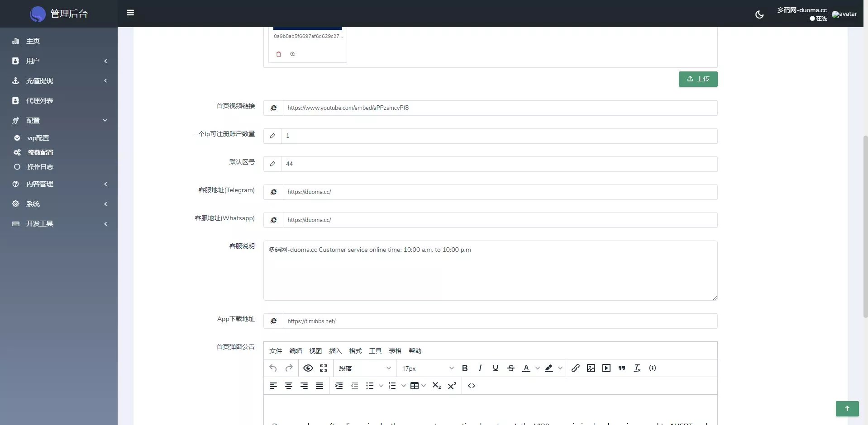Toggle underline formatting in the editor

coord(496,368)
